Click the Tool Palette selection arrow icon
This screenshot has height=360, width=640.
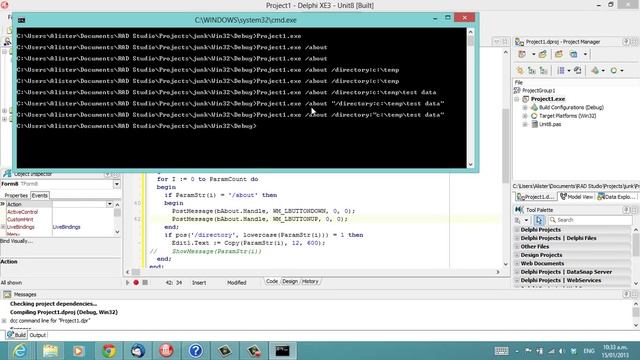pos(539,220)
